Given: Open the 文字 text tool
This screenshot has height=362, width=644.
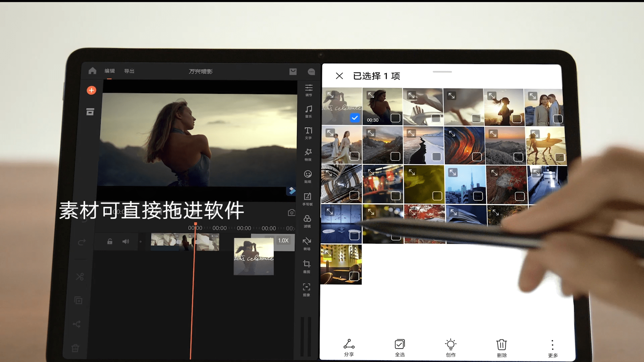Looking at the screenshot, I should [x=308, y=133].
